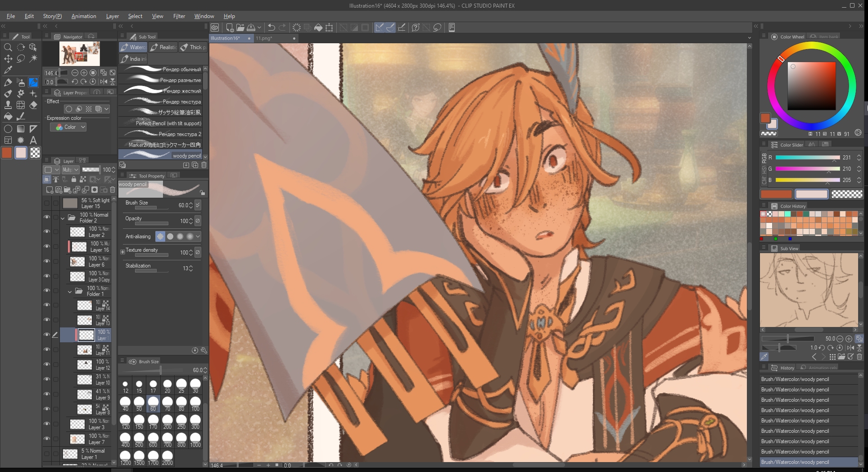
Task: Choose the Text tool
Action: 33,141
